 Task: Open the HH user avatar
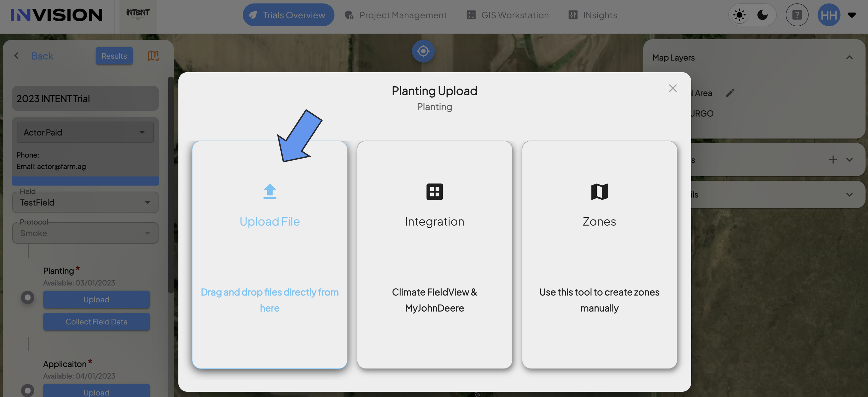coord(829,15)
